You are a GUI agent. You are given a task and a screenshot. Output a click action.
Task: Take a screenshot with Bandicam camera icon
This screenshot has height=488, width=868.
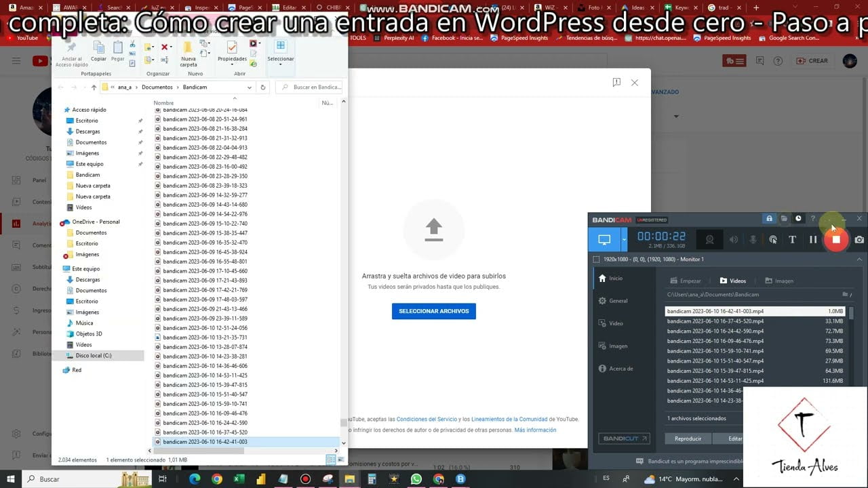[x=859, y=239]
